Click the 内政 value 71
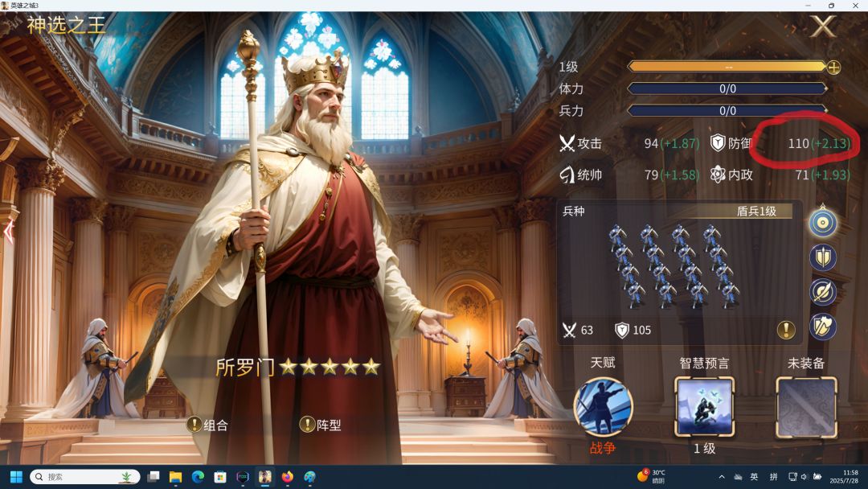Viewport: 868px width, 489px height. (x=802, y=175)
